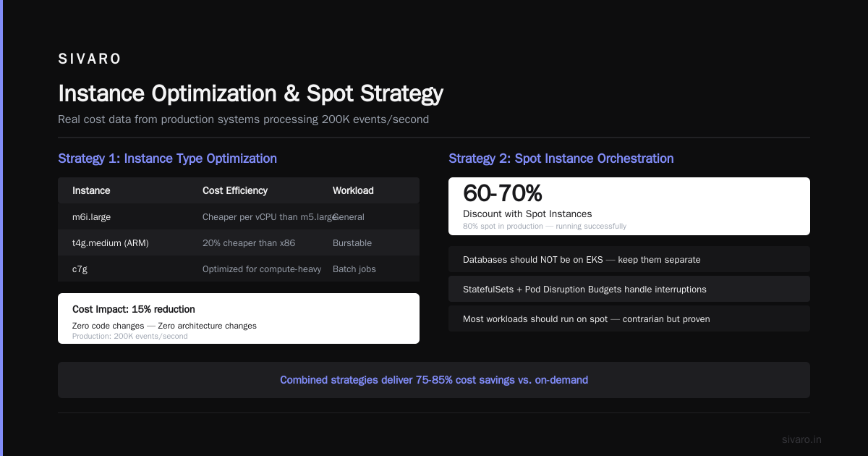Click 'Most workloads should run on spot' item

[x=629, y=318]
